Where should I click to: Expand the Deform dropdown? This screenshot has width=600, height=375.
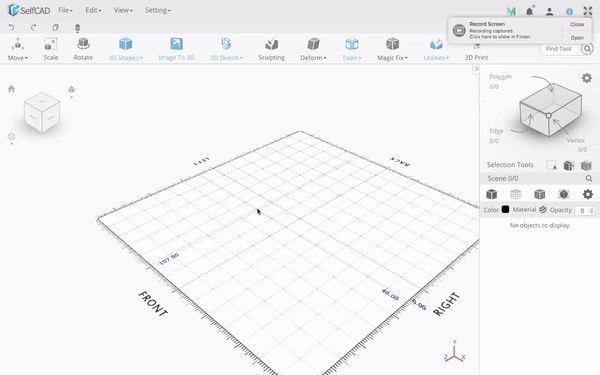point(313,49)
